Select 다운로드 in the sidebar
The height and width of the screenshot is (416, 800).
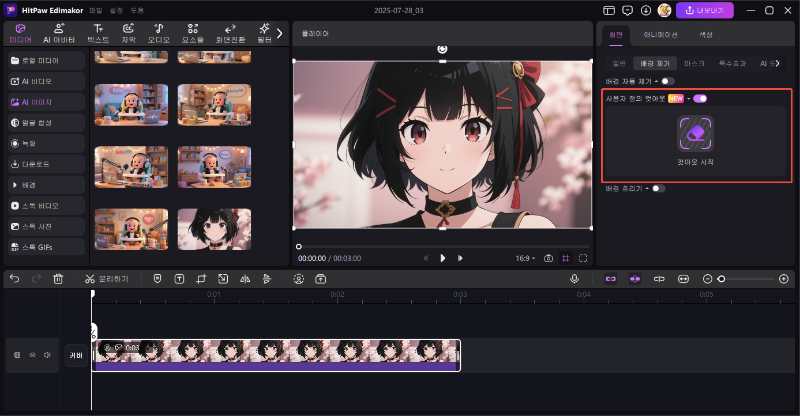point(46,164)
